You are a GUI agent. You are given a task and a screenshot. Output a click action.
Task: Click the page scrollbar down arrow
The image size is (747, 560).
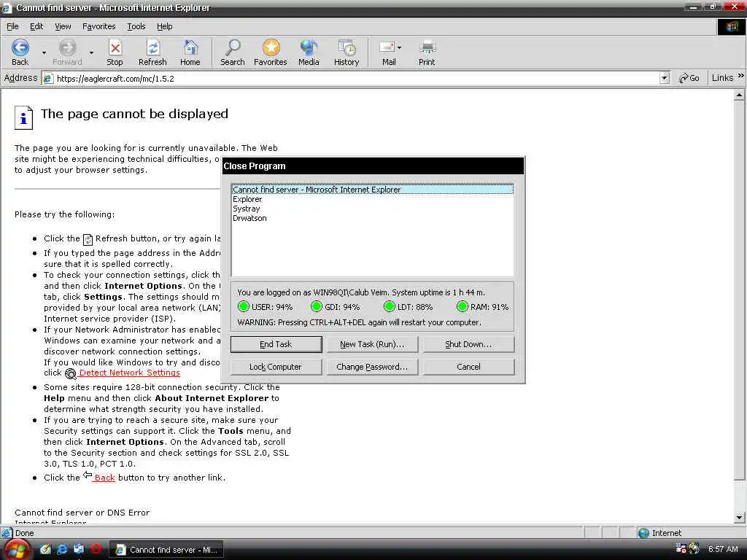click(739, 517)
